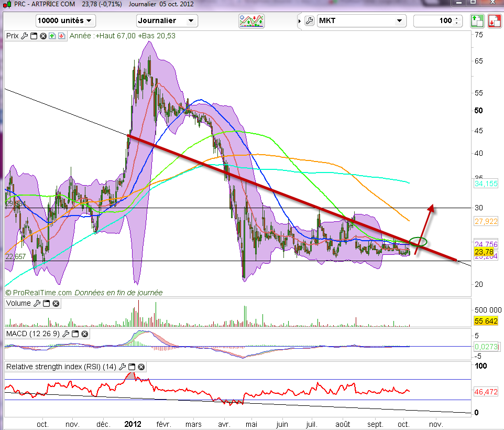Close the RSI (14) indicator panel

(x=141, y=367)
